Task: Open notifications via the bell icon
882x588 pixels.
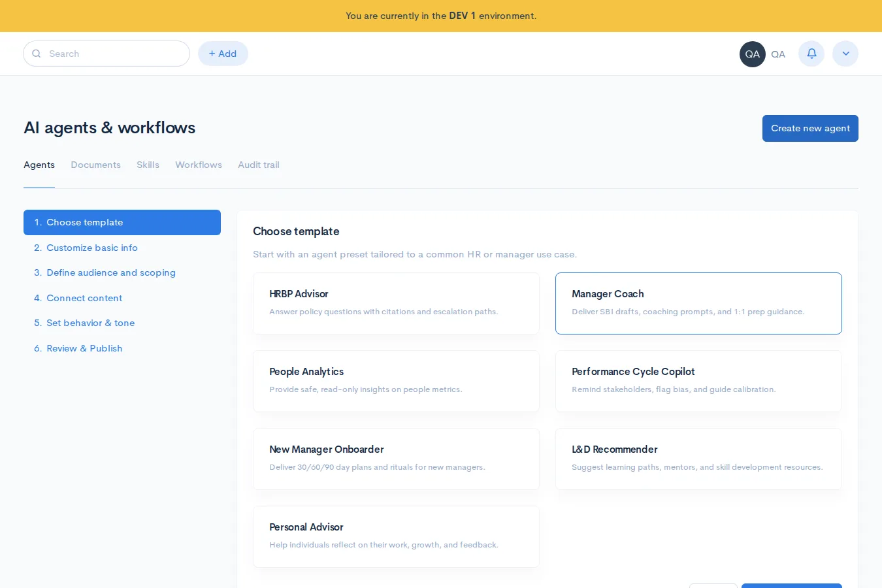Action: click(811, 54)
